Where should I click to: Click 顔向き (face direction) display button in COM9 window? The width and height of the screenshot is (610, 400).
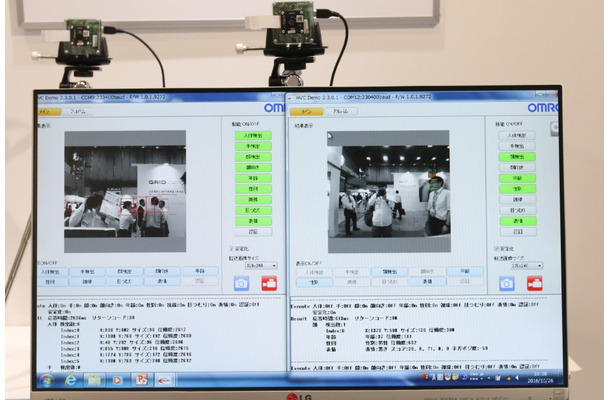[162, 271]
